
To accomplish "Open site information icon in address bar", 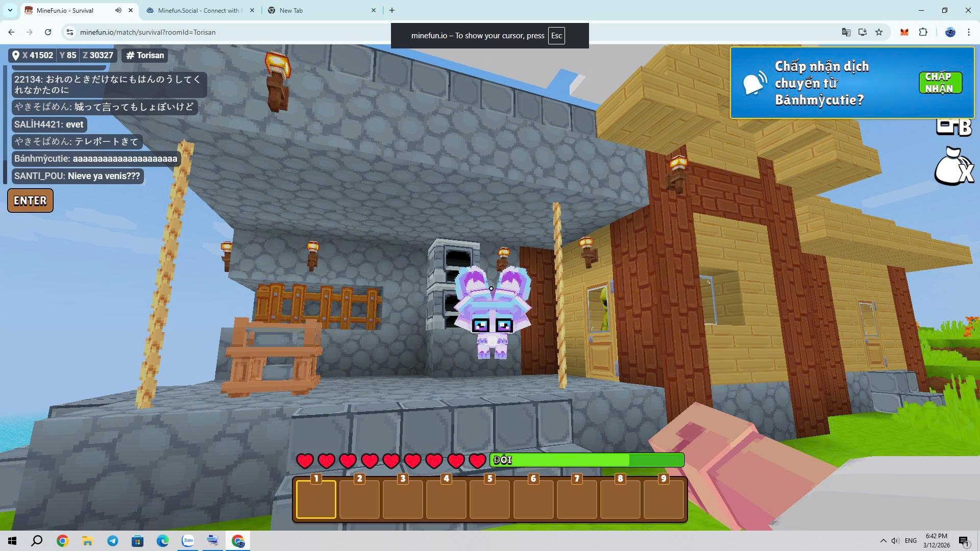I will pyautogui.click(x=70, y=32).
